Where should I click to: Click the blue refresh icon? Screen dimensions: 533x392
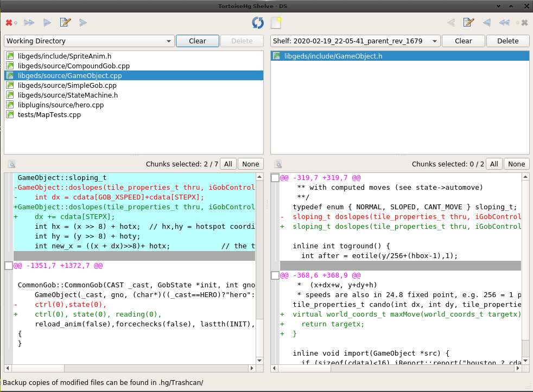[258, 23]
